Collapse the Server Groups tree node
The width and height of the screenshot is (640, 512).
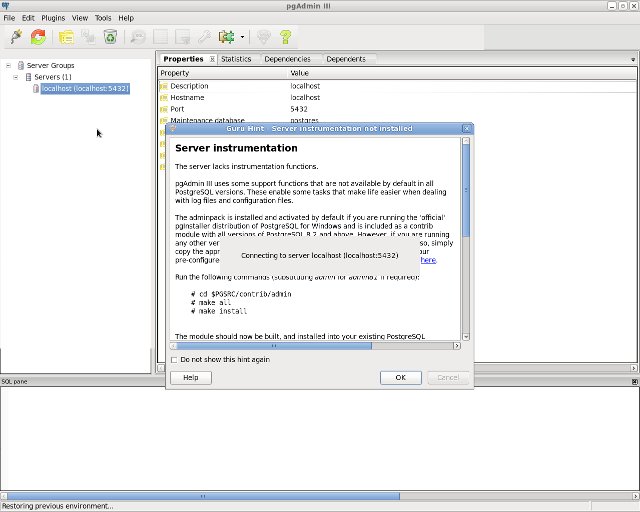coord(9,65)
